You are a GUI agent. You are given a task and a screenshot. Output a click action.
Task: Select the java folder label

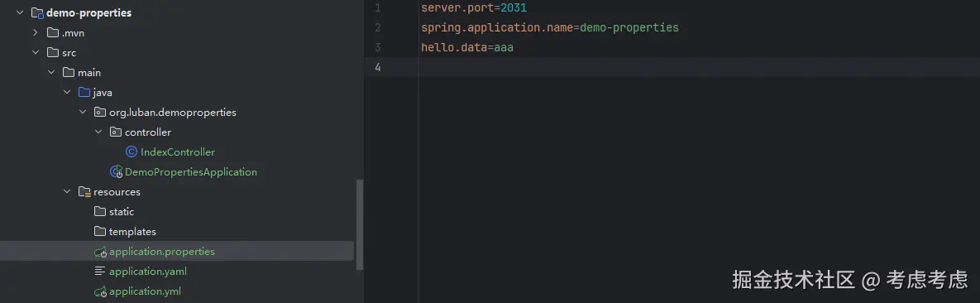[103, 92]
